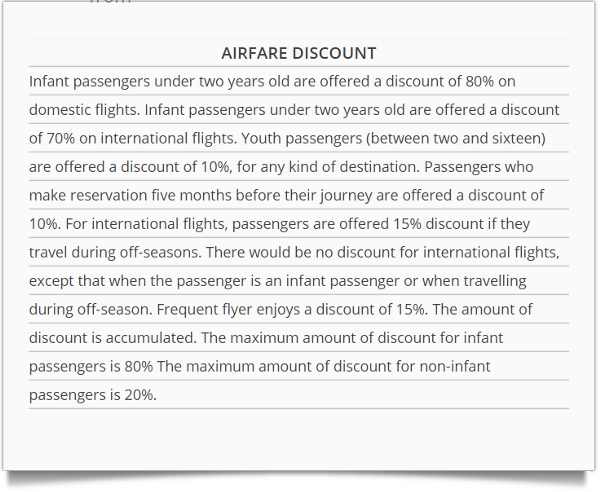The image size is (600, 492).
Task: Click the "70%" figure in the text
Action: point(62,138)
